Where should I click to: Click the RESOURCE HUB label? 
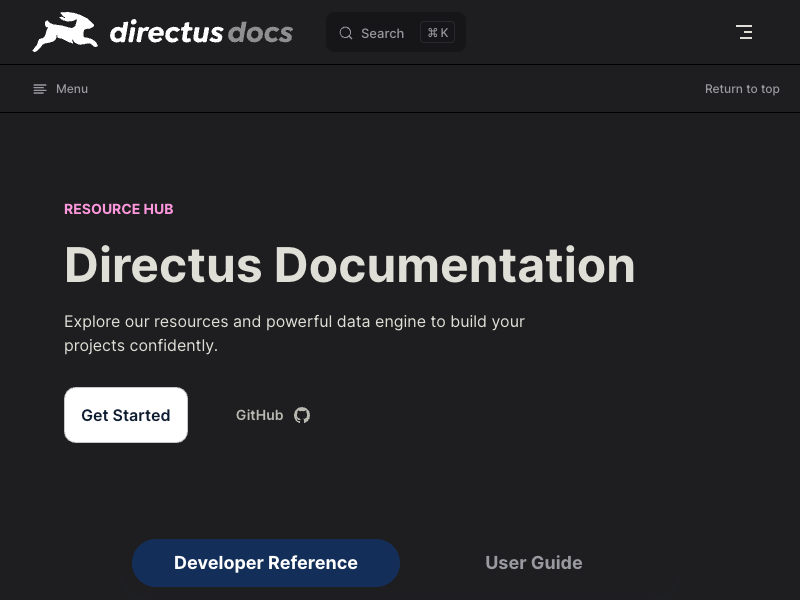[x=119, y=209]
